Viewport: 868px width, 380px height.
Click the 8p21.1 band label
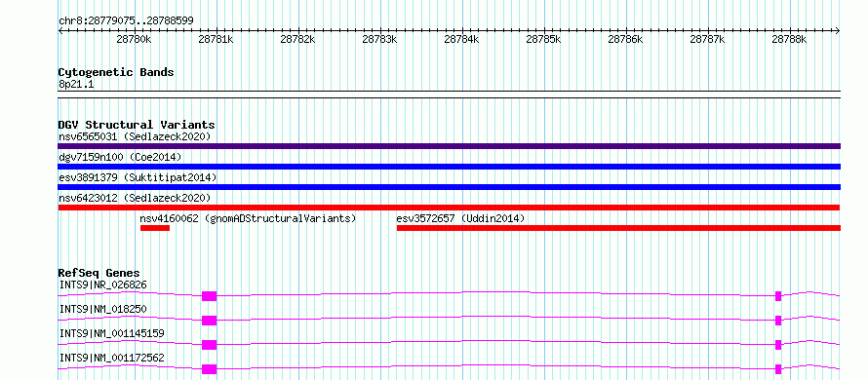75,84
